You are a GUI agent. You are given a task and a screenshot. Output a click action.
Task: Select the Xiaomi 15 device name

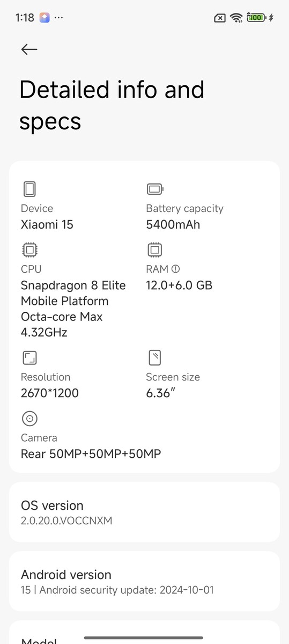coord(47,224)
